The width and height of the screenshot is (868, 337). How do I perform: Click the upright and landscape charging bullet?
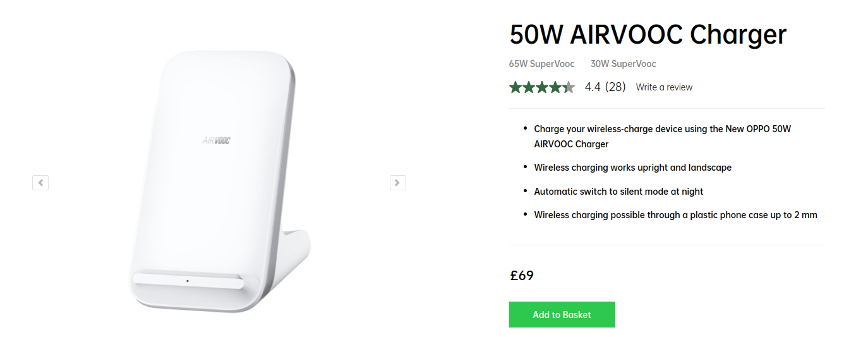(x=632, y=168)
